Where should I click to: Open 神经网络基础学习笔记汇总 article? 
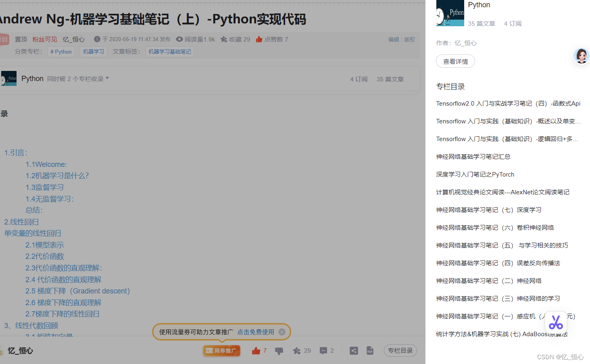pyautogui.click(x=473, y=157)
